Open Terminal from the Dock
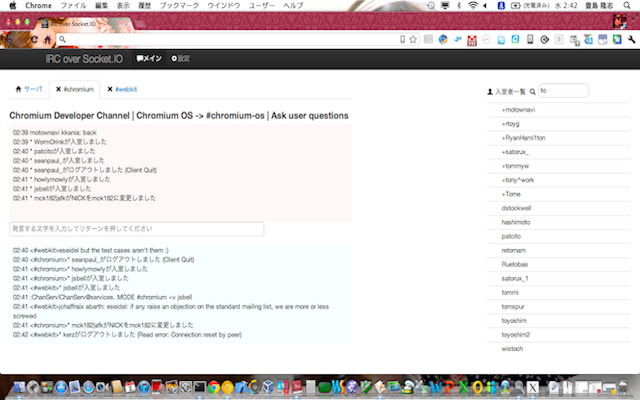640x400 pixels. pyautogui.click(x=200, y=387)
